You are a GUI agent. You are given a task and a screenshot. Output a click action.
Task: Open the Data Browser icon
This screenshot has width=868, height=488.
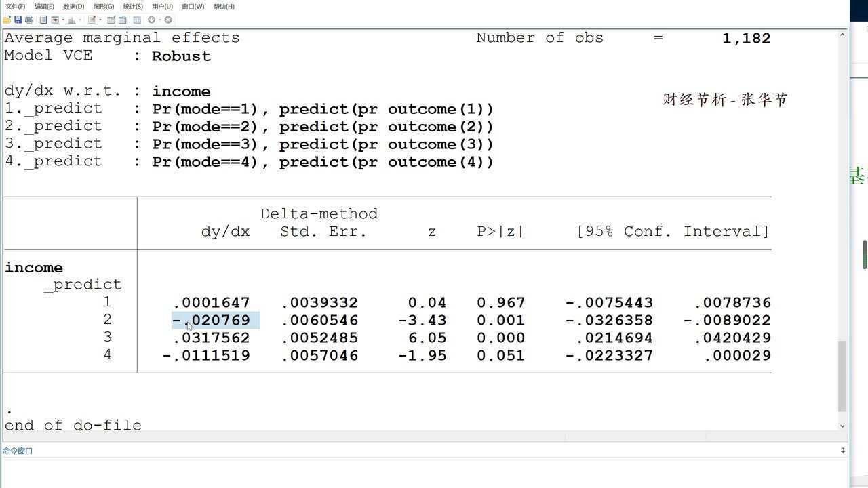(122, 20)
